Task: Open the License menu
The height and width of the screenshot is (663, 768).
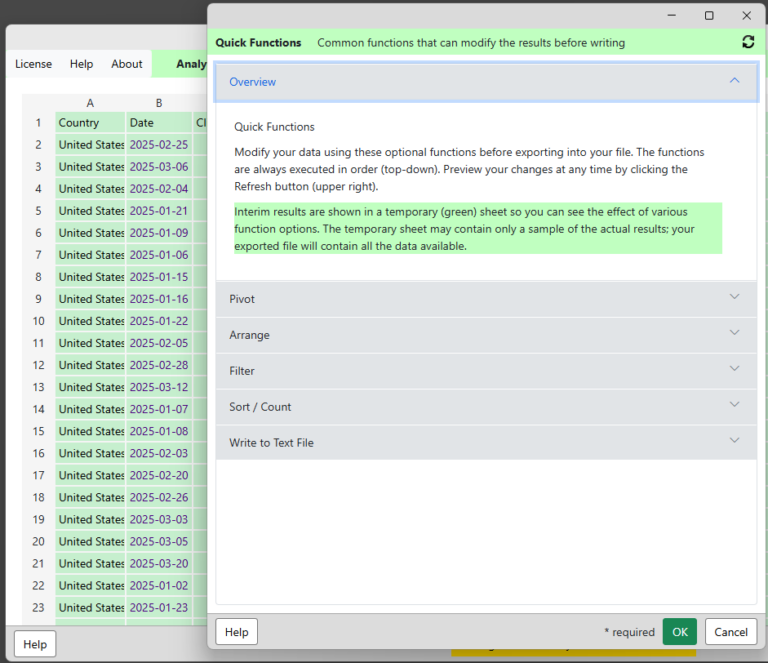Action: click(33, 64)
